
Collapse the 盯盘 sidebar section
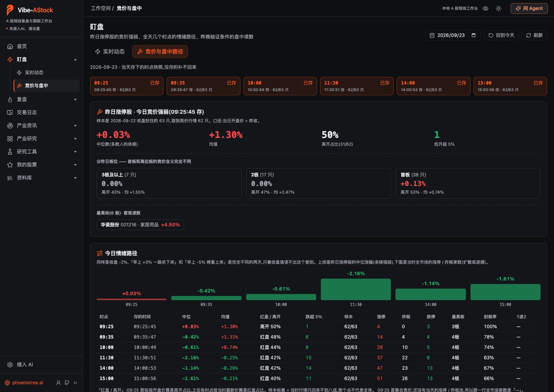click(75, 60)
